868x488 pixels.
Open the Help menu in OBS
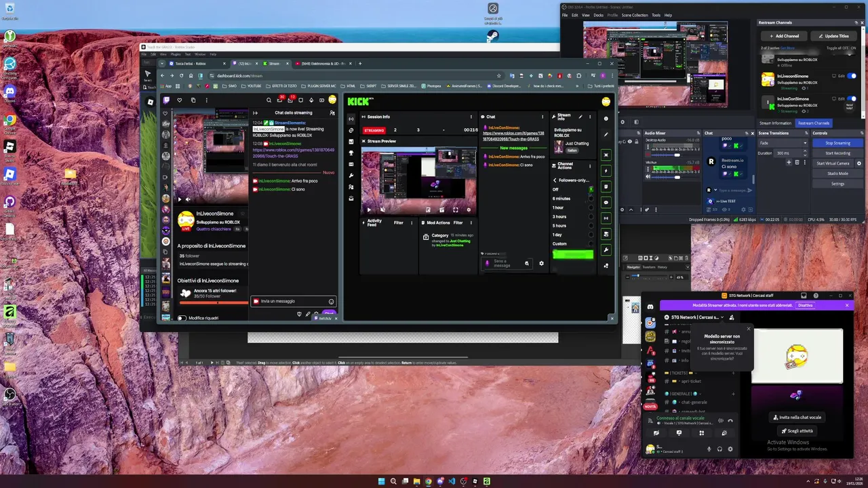tap(668, 15)
